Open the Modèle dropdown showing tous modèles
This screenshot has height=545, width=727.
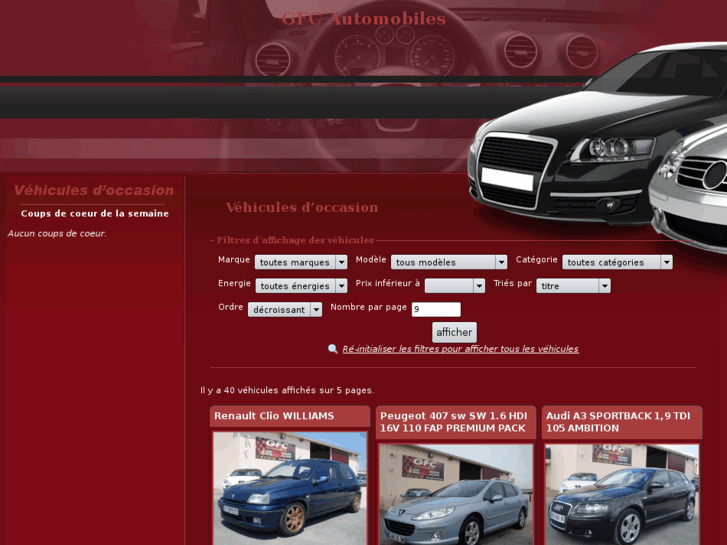pos(449,262)
